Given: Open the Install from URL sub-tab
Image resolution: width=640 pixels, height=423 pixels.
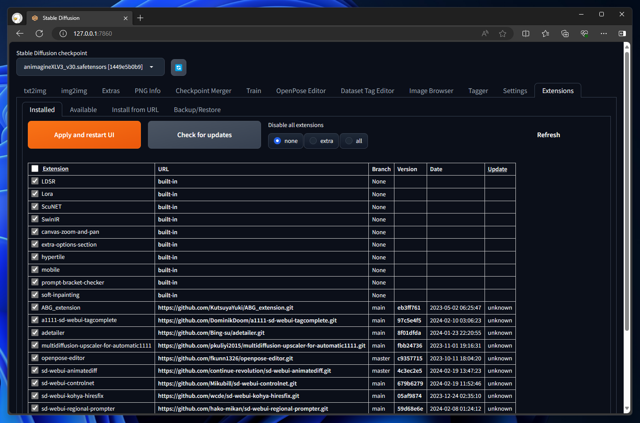Looking at the screenshot, I should 135,109.
